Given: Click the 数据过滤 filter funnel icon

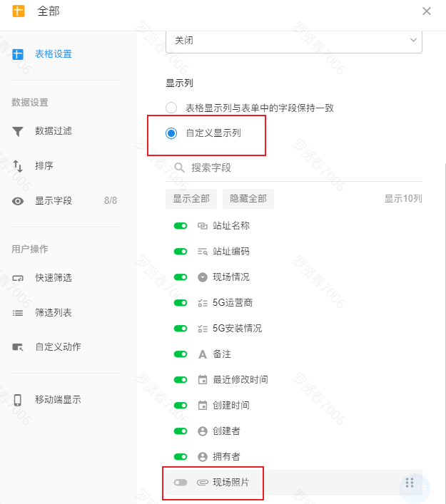Looking at the screenshot, I should coord(18,131).
